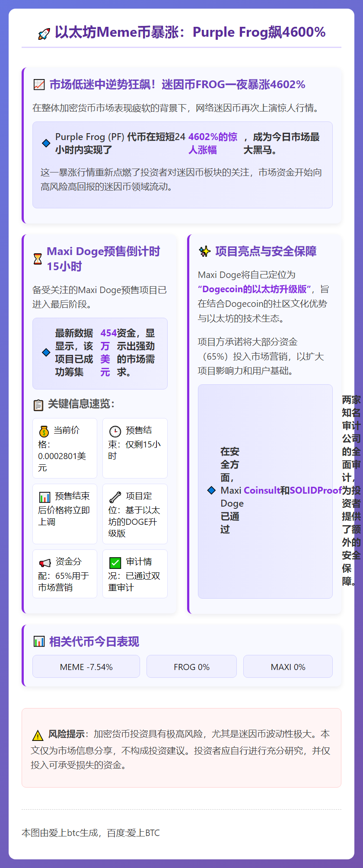Viewport: 363px width, 868px height.
Task: Click the sentence 备受关注的Maxi Doge预售项目
Action: click(100, 297)
